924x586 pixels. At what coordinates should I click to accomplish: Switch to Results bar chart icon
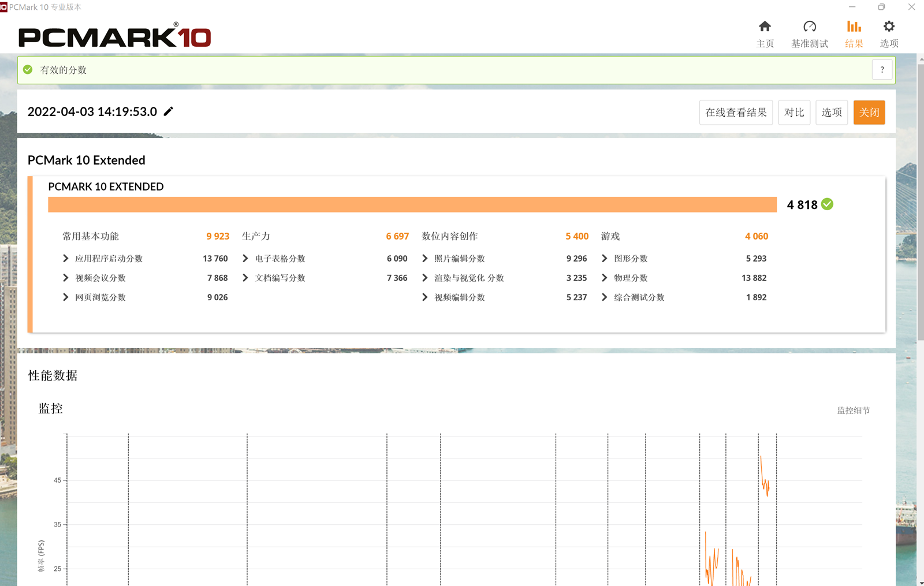[x=854, y=27]
